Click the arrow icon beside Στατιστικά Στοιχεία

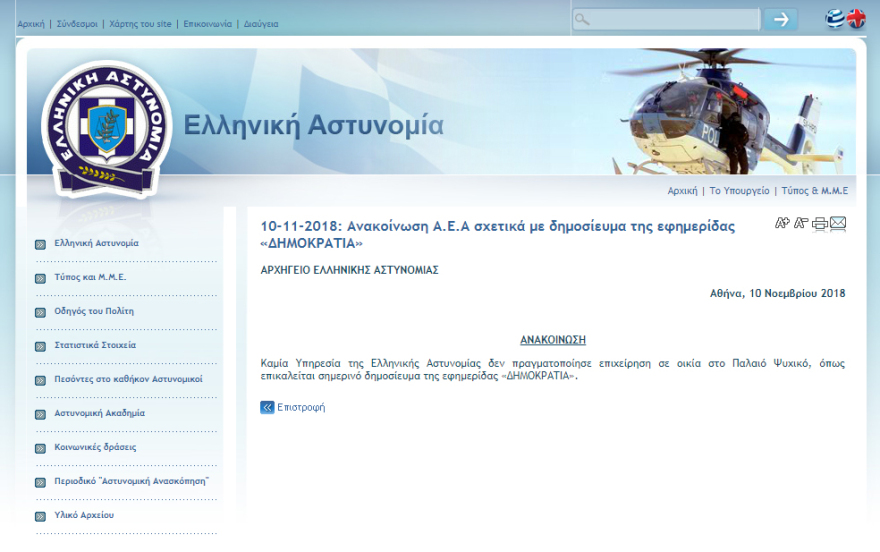[40, 347]
